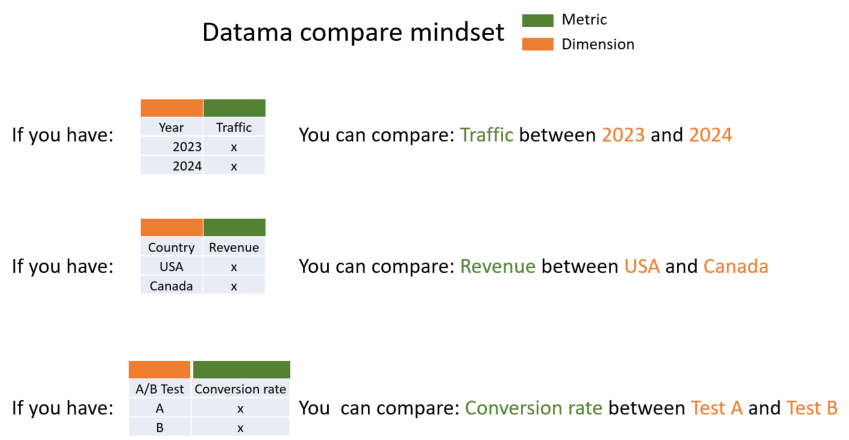Click the orange Dimension legend swatch
The height and width of the screenshot is (440, 849).
(x=538, y=44)
